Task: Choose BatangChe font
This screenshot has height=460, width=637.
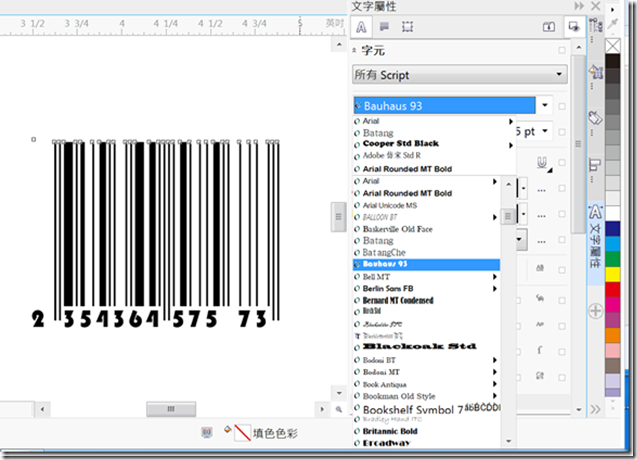Action: point(426,252)
